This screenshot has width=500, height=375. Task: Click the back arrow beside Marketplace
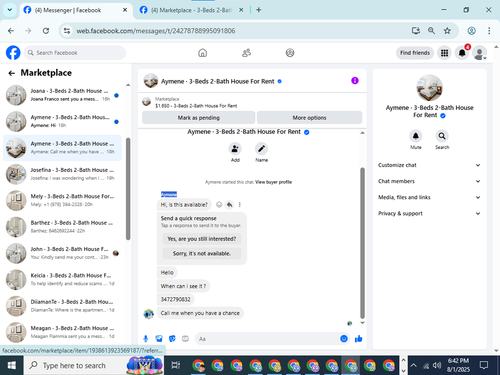(x=12, y=73)
